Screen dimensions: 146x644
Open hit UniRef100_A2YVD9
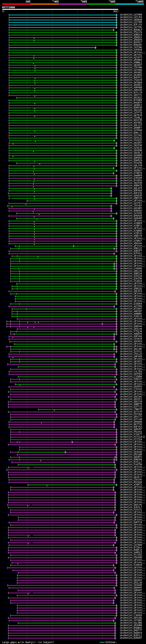131,306
